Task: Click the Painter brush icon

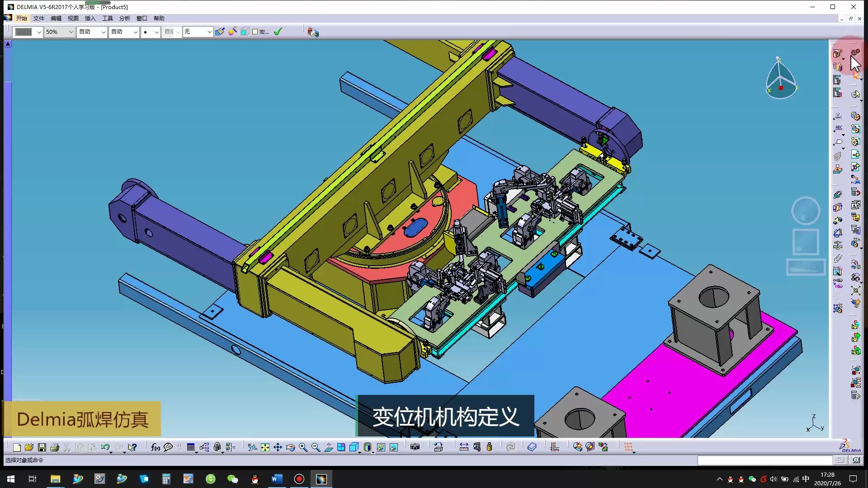Action: 220,32
